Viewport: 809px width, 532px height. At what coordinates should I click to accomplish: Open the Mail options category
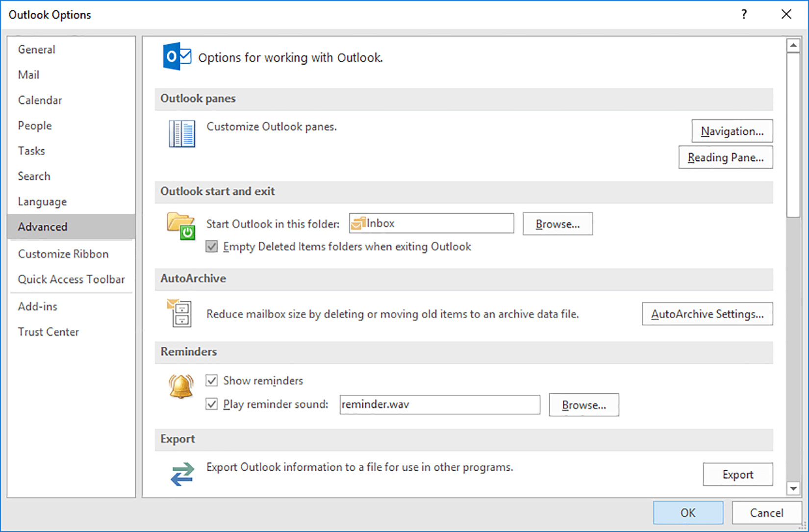tap(28, 75)
